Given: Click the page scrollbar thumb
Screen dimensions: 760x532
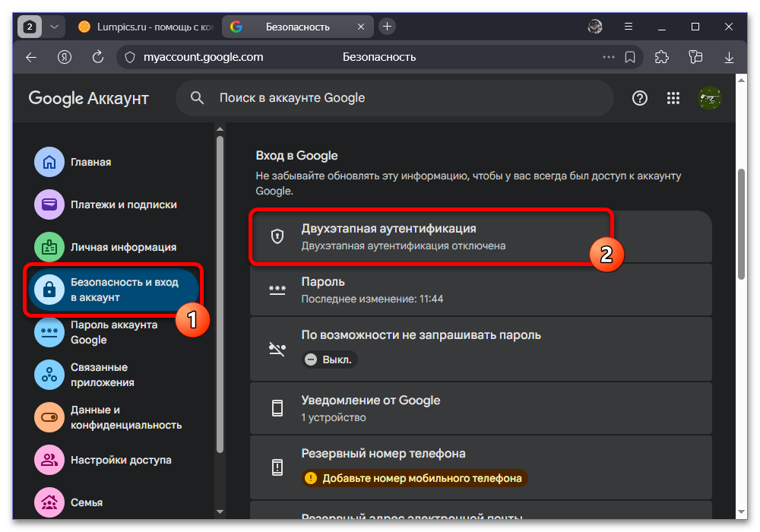Looking at the screenshot, I should click(740, 224).
